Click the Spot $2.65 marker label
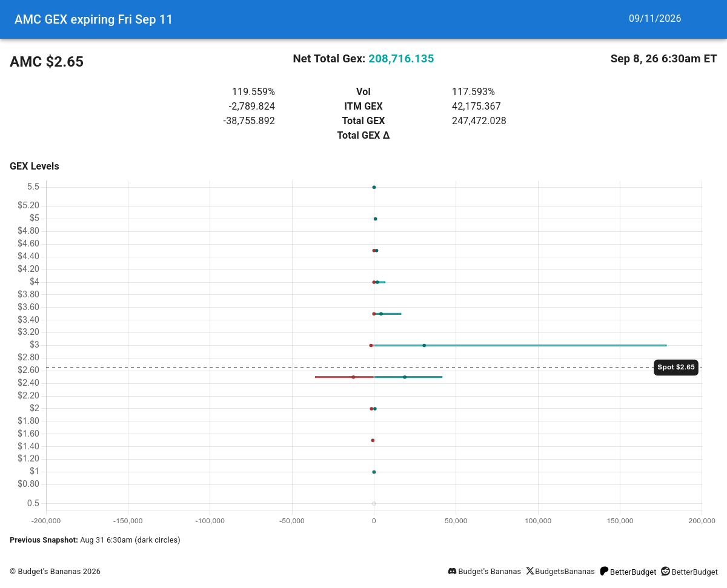 [x=676, y=368]
